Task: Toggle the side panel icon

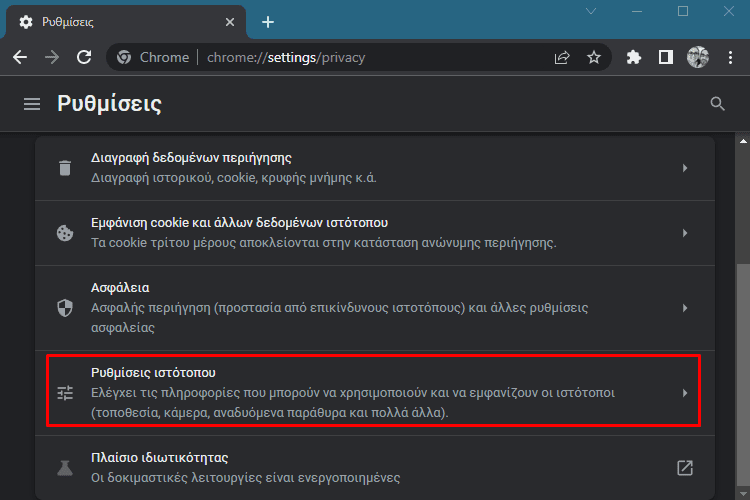Action: pos(665,57)
